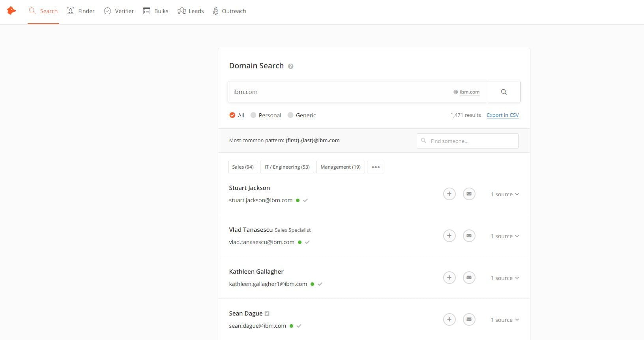
Task: Filter by Sales (94) department
Action: tap(243, 167)
